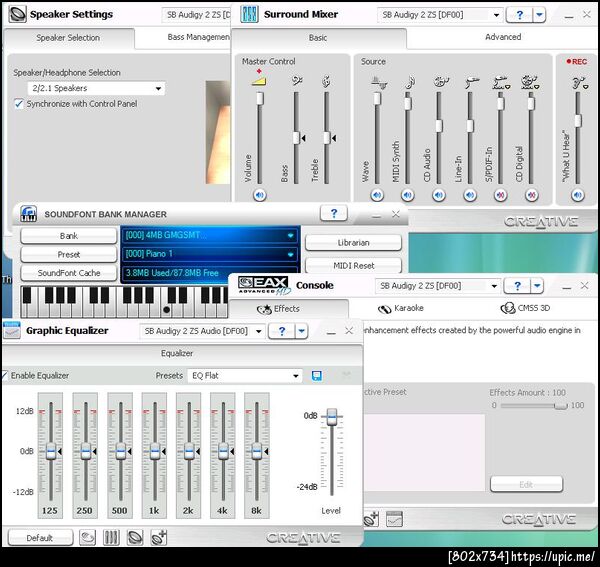Switch to the Karaoke tab in EAX Console
The height and width of the screenshot is (567, 600).
tap(401, 308)
